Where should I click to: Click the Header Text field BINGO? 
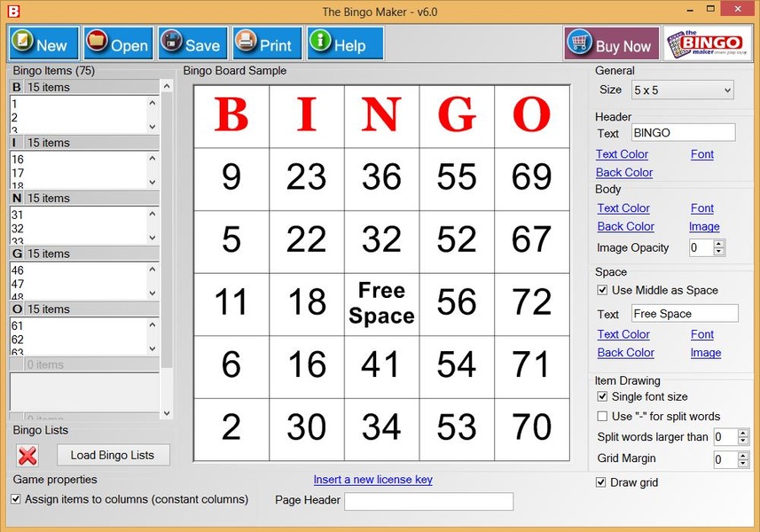click(x=683, y=133)
